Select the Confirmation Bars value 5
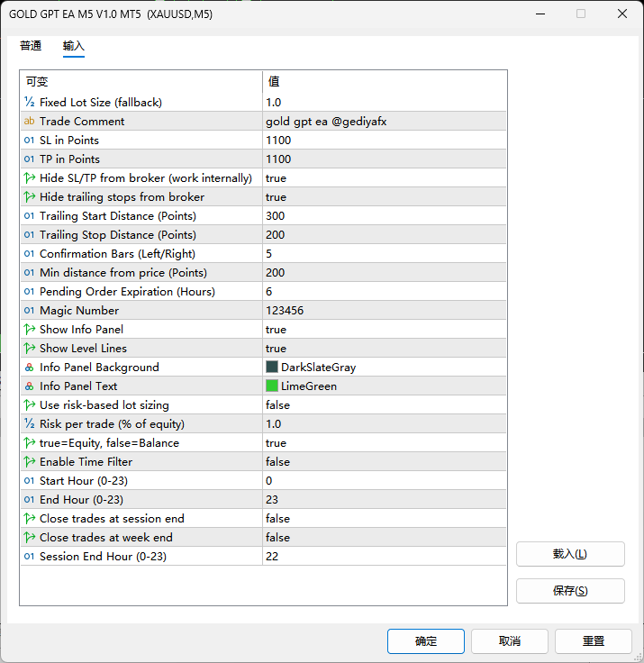 (x=385, y=253)
